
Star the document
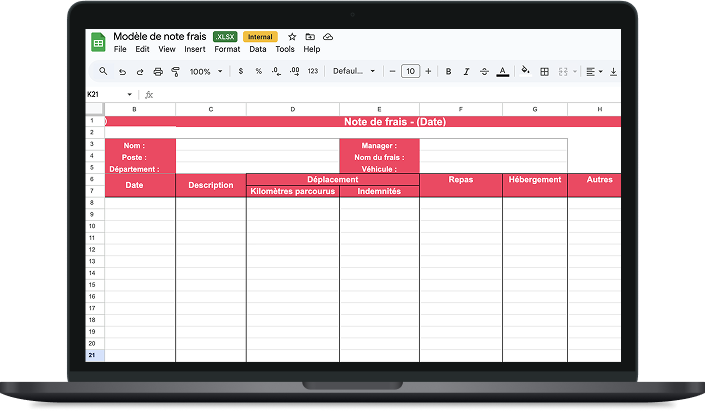pos(292,37)
